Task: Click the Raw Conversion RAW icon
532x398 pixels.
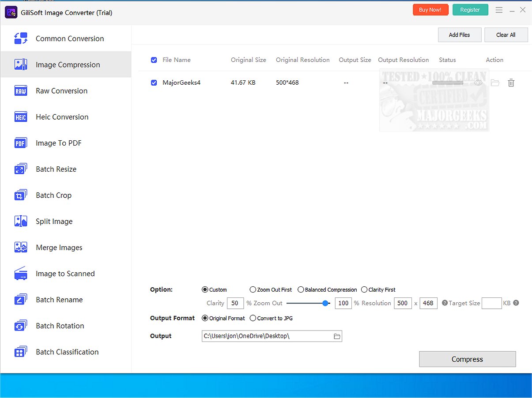Action: pos(21,90)
